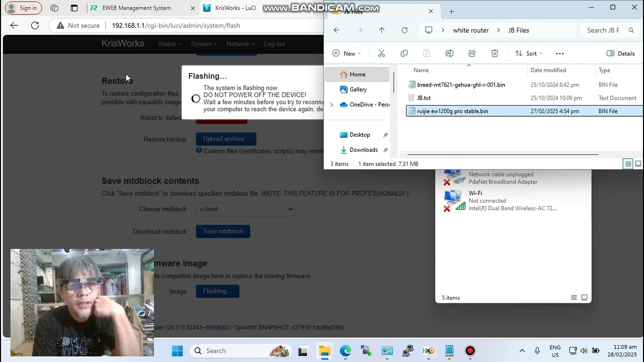Open Microsoft Edge from the taskbar
The image size is (644, 362).
345,351
